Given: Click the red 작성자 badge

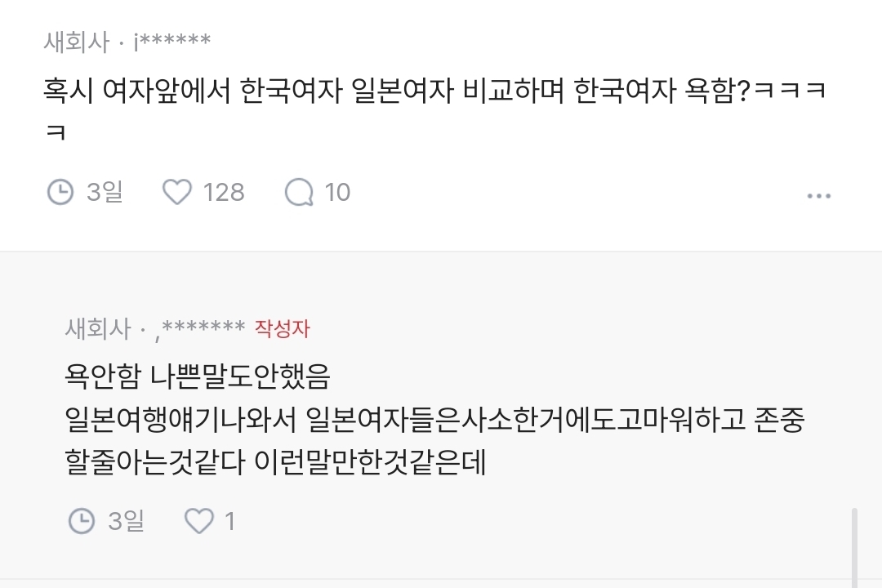Looking at the screenshot, I should (x=283, y=329).
